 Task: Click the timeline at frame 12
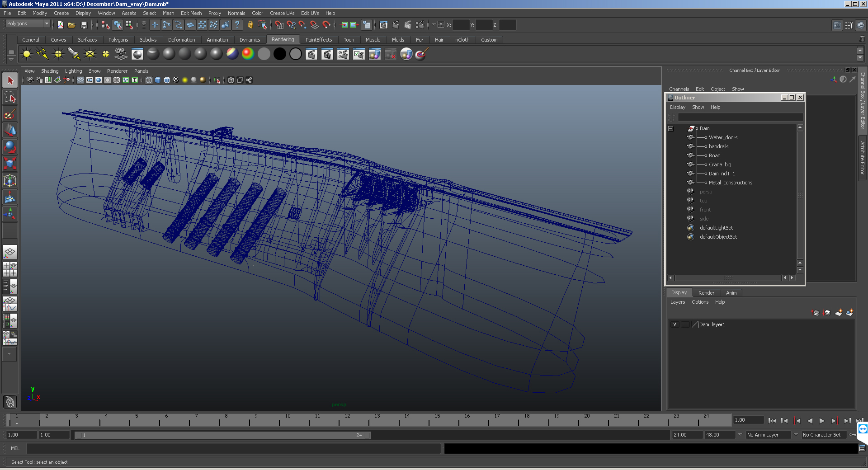pos(347,421)
